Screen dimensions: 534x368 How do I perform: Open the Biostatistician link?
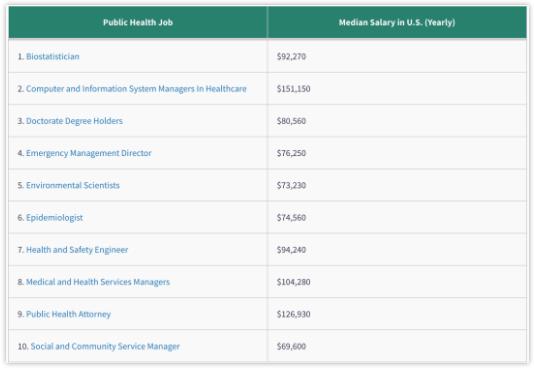click(53, 57)
